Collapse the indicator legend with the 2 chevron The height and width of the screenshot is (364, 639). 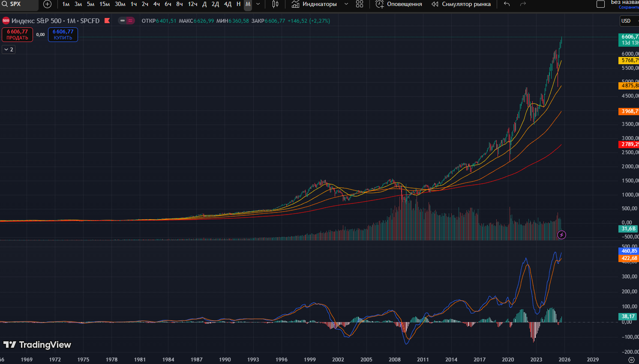(9, 50)
